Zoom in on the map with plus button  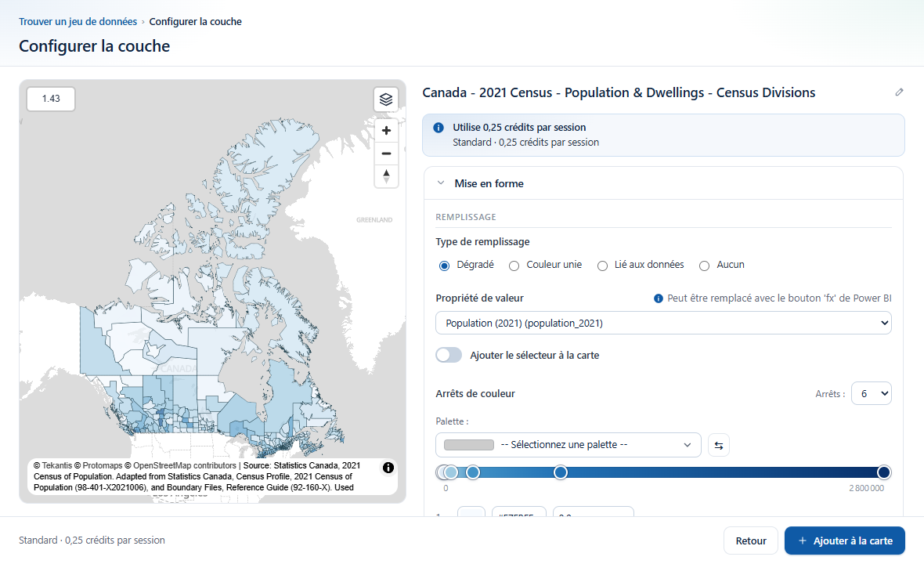pos(387,130)
